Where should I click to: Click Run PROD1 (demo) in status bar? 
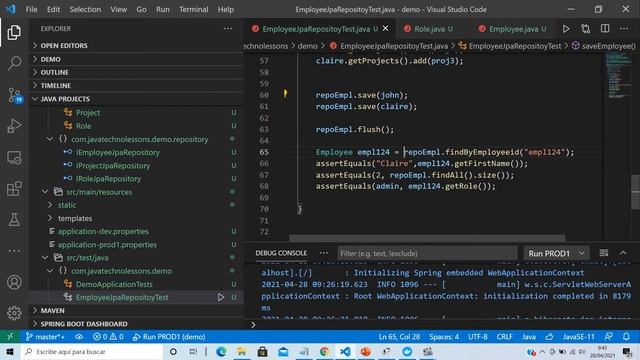click(x=169, y=337)
